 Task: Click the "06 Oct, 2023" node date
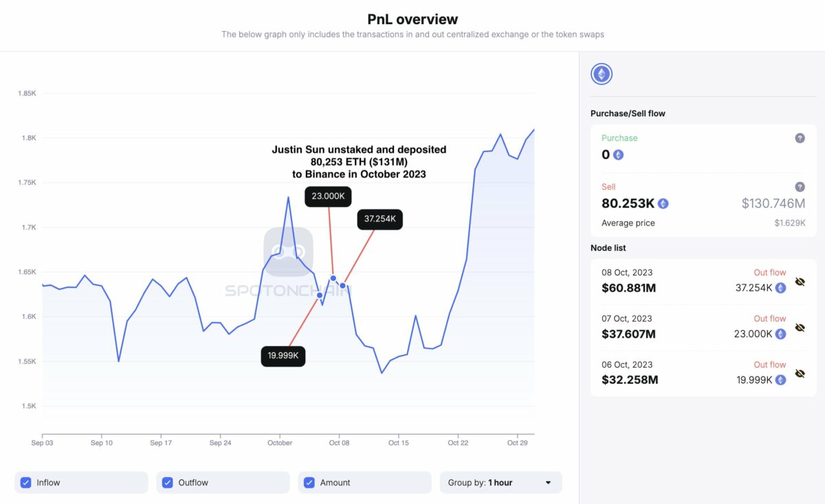point(626,364)
